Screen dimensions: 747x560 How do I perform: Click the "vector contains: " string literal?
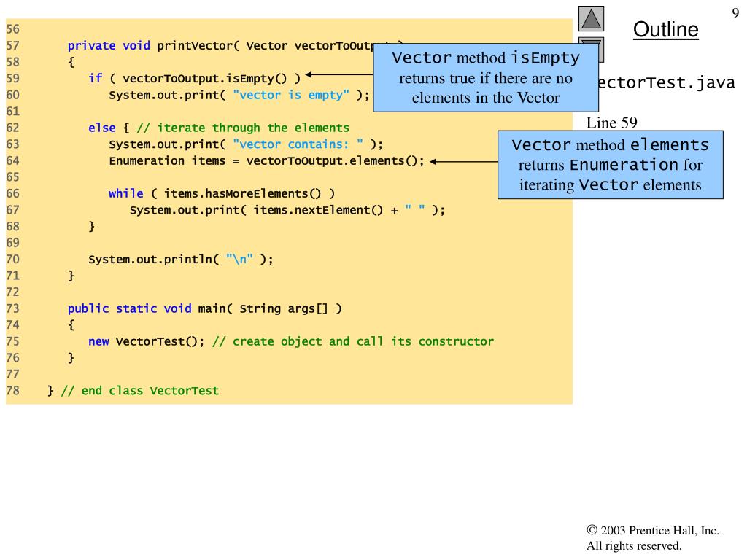coord(298,144)
